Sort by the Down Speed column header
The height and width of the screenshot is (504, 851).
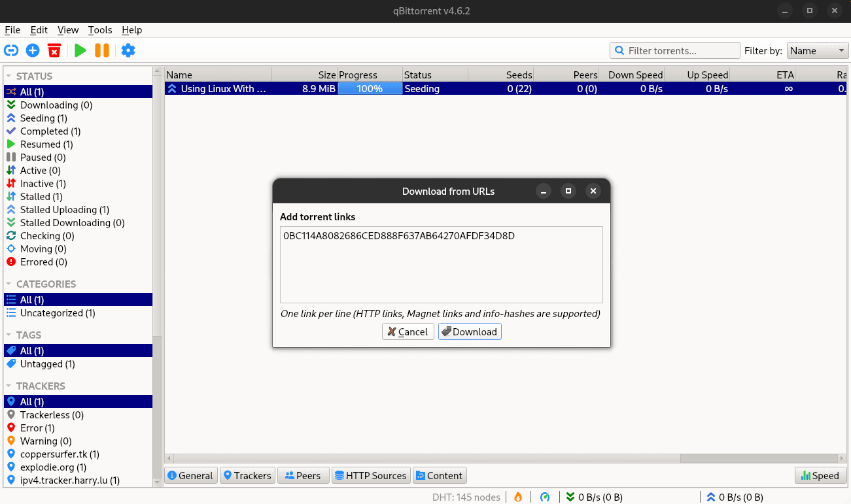tap(632, 75)
